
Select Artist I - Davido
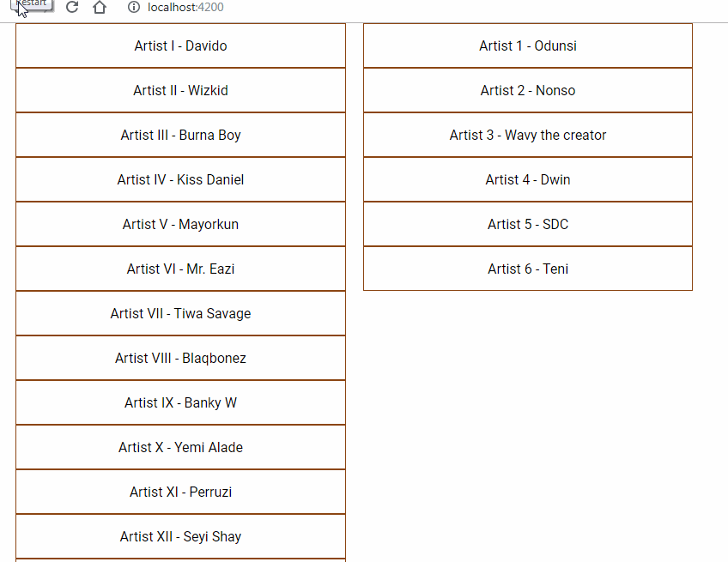click(x=180, y=45)
